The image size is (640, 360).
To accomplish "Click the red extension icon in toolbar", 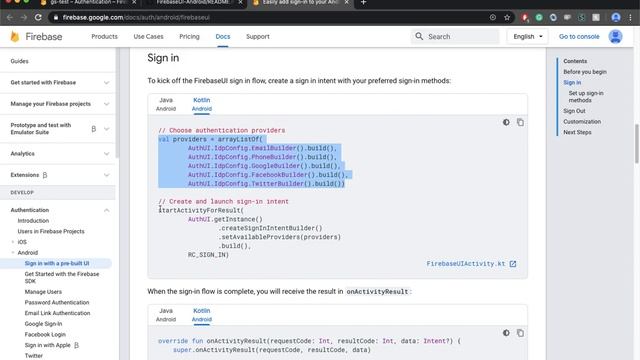I will tap(525, 18).
